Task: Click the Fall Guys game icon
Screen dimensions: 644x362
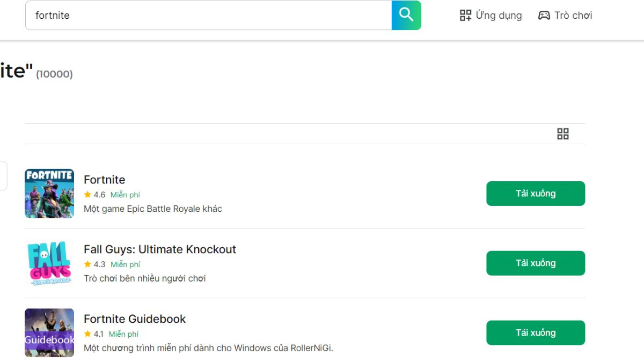Action: tap(49, 263)
